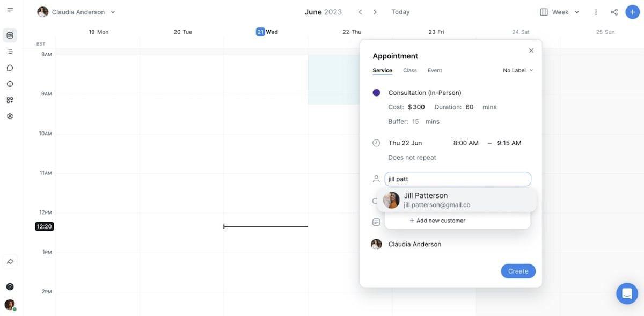Open the No Label dropdown
Viewport: 644px width, 316px height.
[518, 70]
